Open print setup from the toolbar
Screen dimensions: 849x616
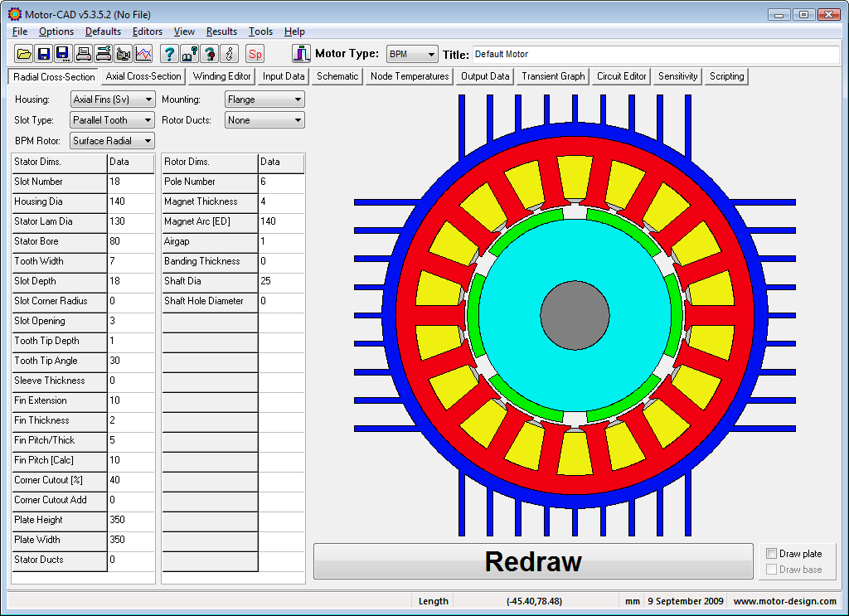(x=103, y=53)
